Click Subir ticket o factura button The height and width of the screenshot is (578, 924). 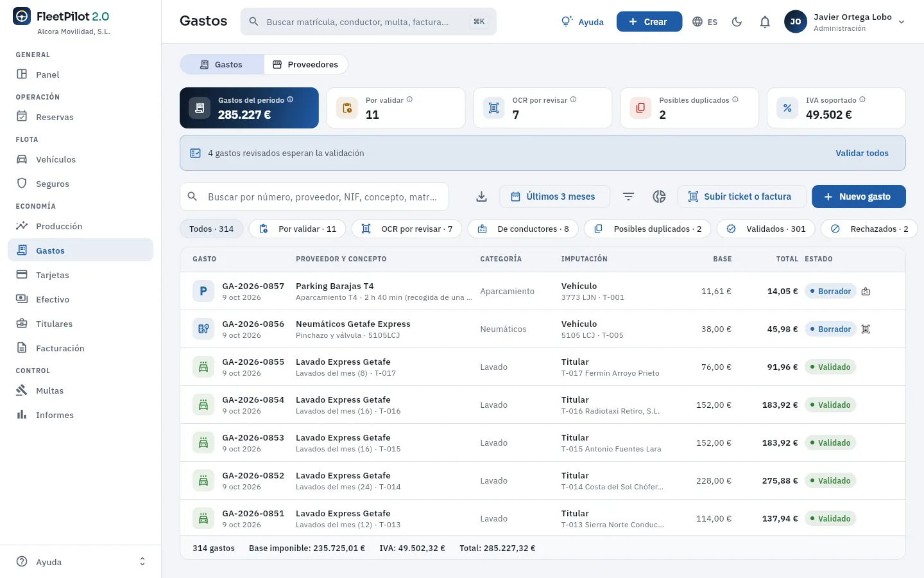pyautogui.click(x=742, y=197)
